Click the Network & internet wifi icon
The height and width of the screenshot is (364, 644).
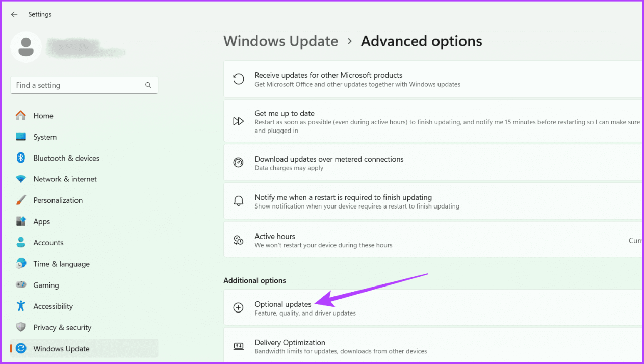[21, 179]
